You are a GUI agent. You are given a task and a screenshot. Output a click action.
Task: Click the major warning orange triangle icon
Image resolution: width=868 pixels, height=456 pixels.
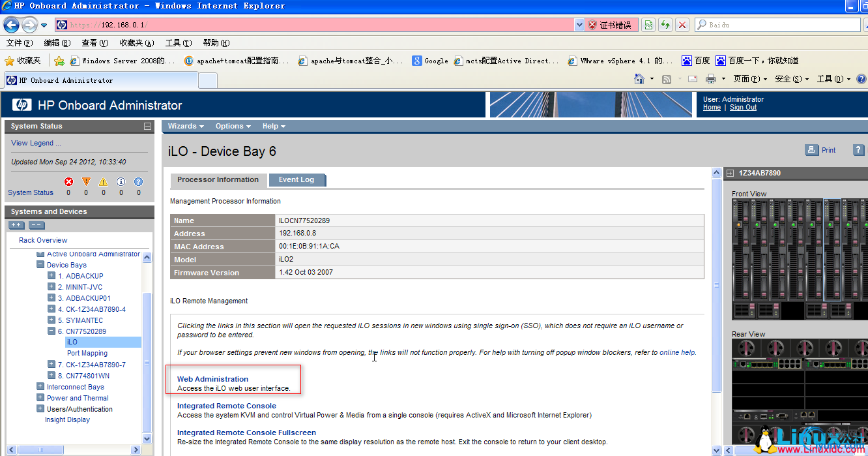click(x=86, y=182)
